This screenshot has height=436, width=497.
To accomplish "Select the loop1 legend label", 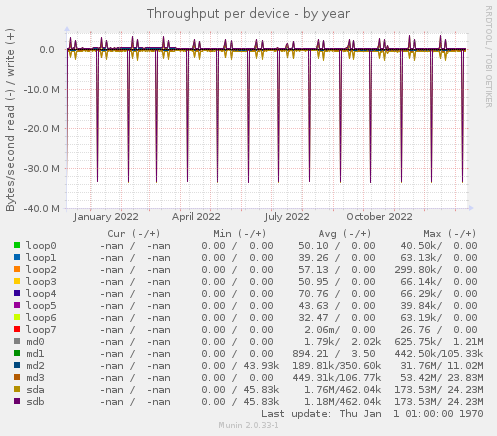I will 41,258.
